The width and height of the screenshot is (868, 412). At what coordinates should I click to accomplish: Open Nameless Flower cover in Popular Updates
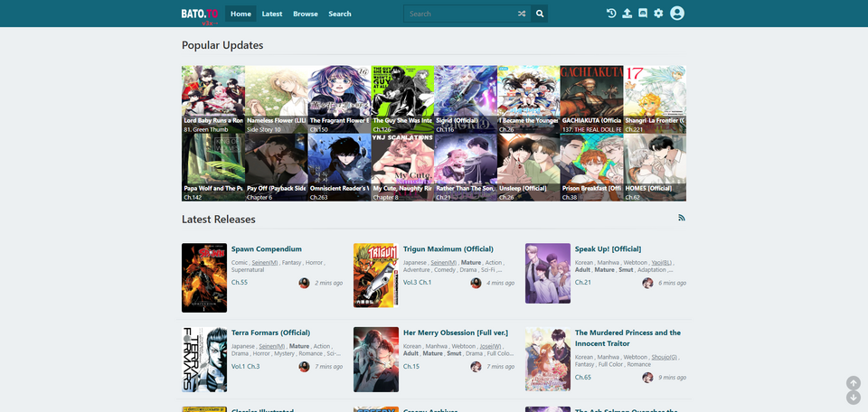[277, 99]
